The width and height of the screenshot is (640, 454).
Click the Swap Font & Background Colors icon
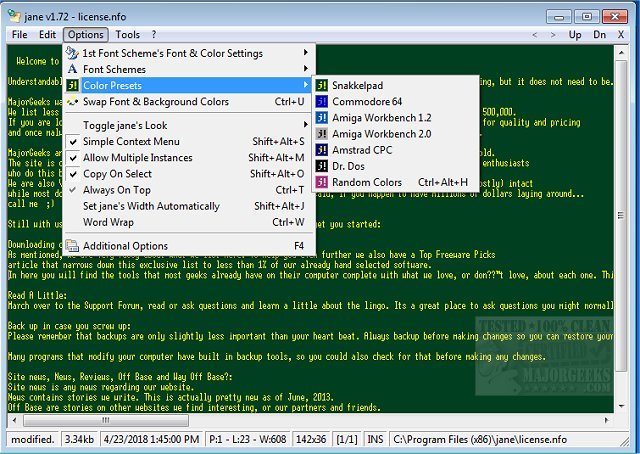click(72, 101)
